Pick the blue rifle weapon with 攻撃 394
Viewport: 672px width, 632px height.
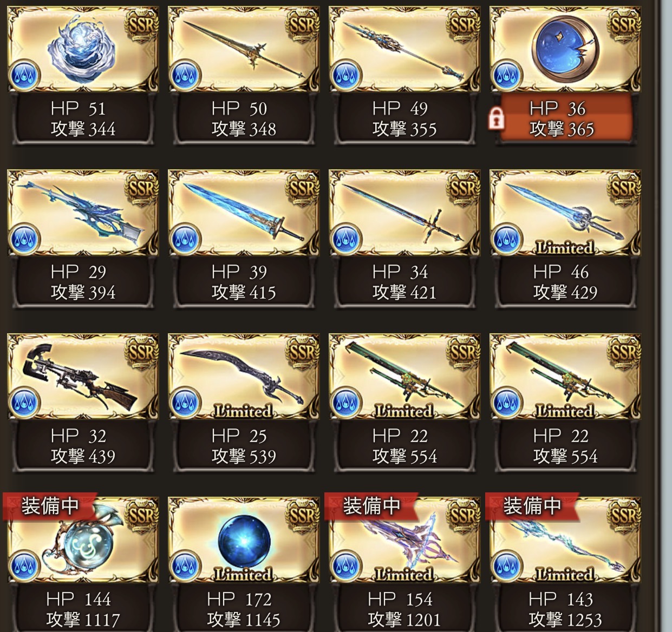pyautogui.click(x=83, y=239)
